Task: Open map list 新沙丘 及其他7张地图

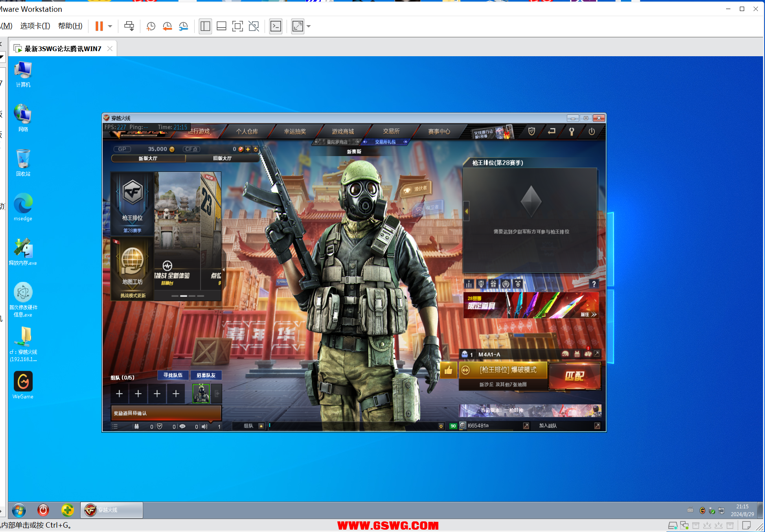Action: (x=503, y=385)
